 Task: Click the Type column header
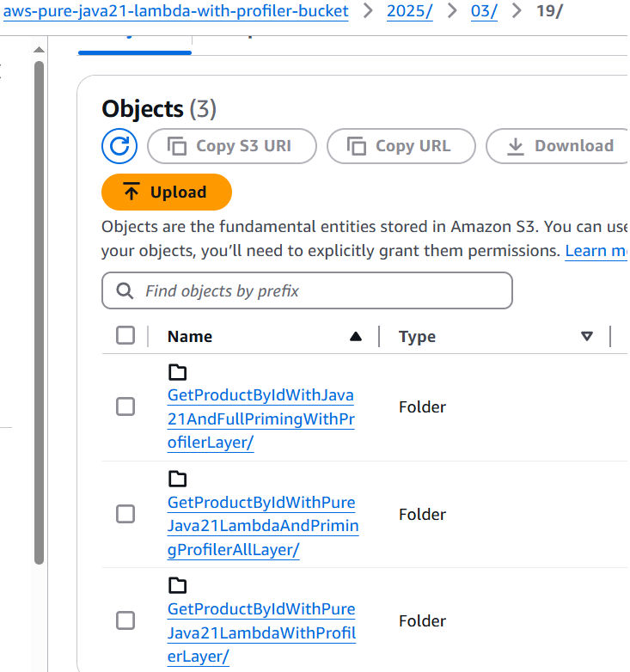coord(417,336)
